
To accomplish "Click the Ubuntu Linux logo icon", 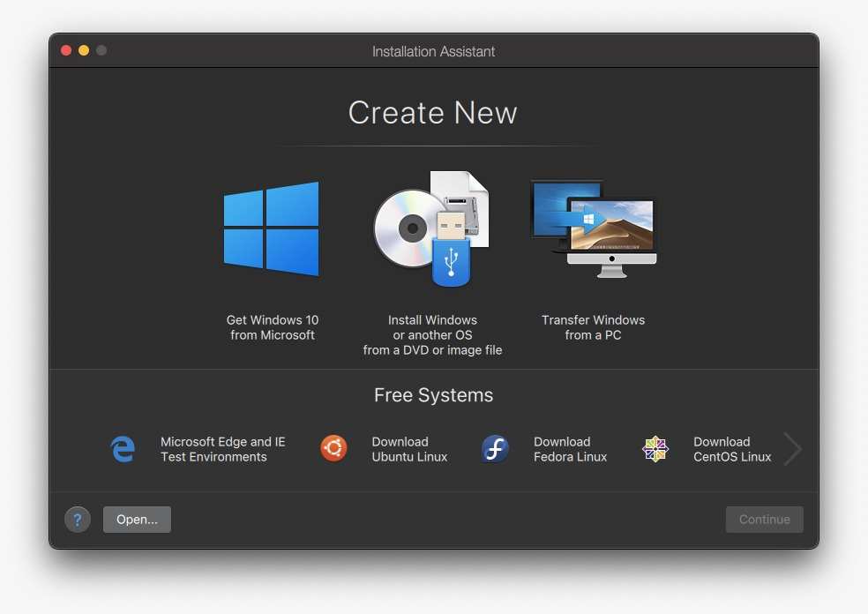I will click(x=333, y=448).
